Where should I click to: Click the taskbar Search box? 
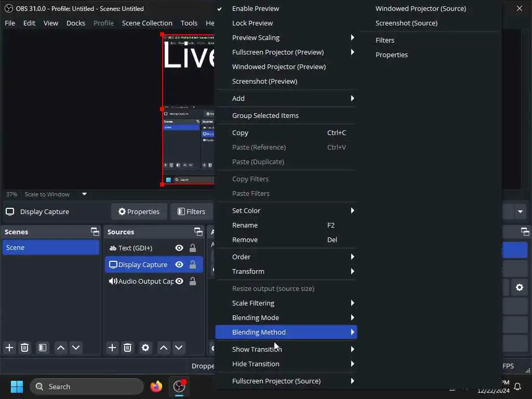tap(87, 387)
